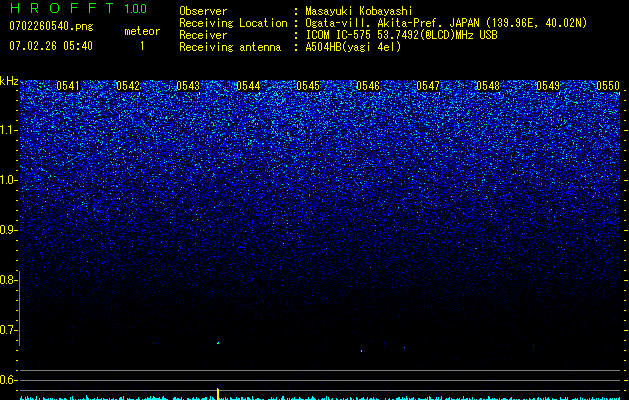Click the Observer field label
Viewport: 629px width, 400px height.
tap(203, 11)
